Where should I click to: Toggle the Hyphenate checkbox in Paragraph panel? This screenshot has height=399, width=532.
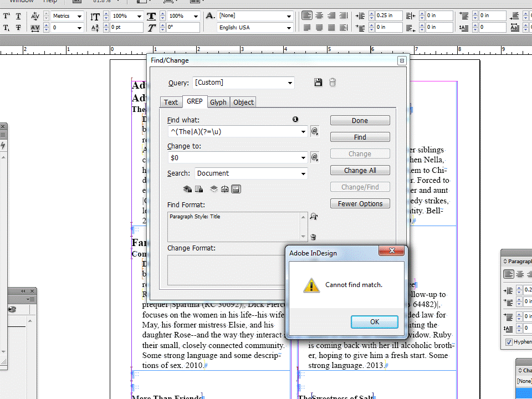click(x=509, y=342)
